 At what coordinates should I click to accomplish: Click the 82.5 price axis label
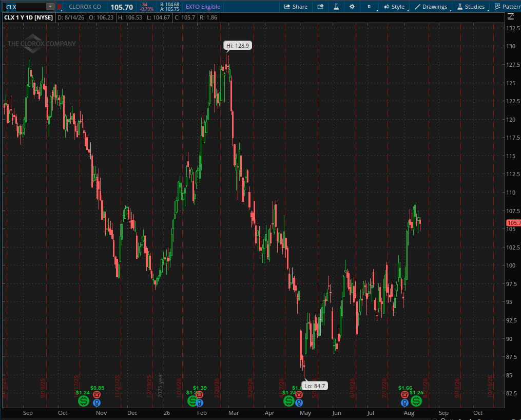(512, 393)
